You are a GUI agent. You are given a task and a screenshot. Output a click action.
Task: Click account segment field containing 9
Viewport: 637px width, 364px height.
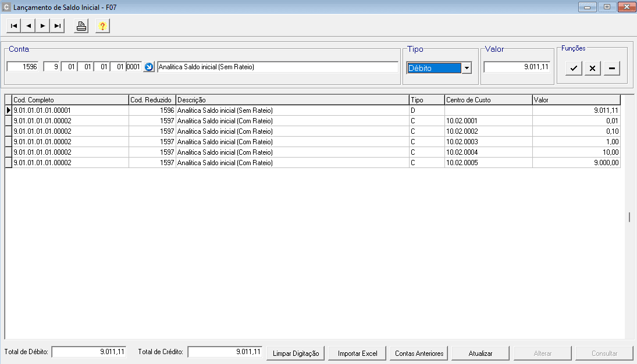pos(51,67)
